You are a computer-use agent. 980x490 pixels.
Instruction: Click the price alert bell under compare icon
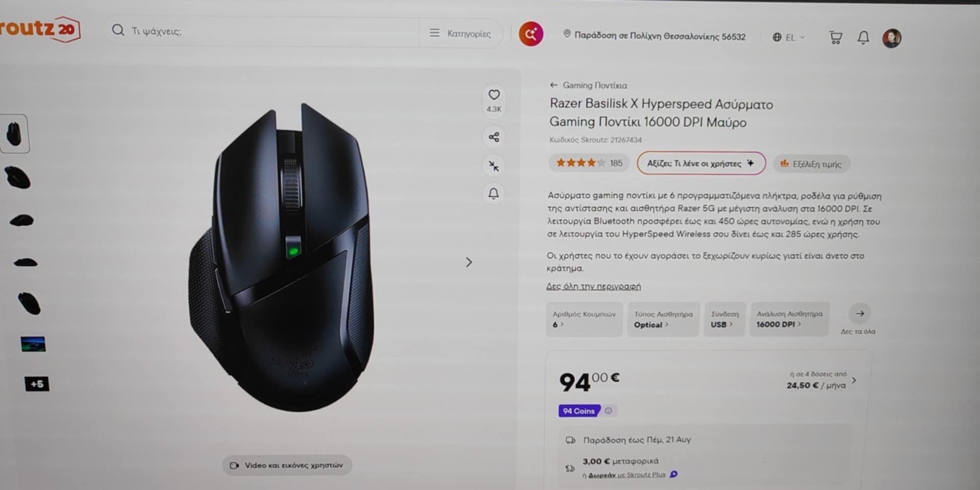pos(494,194)
